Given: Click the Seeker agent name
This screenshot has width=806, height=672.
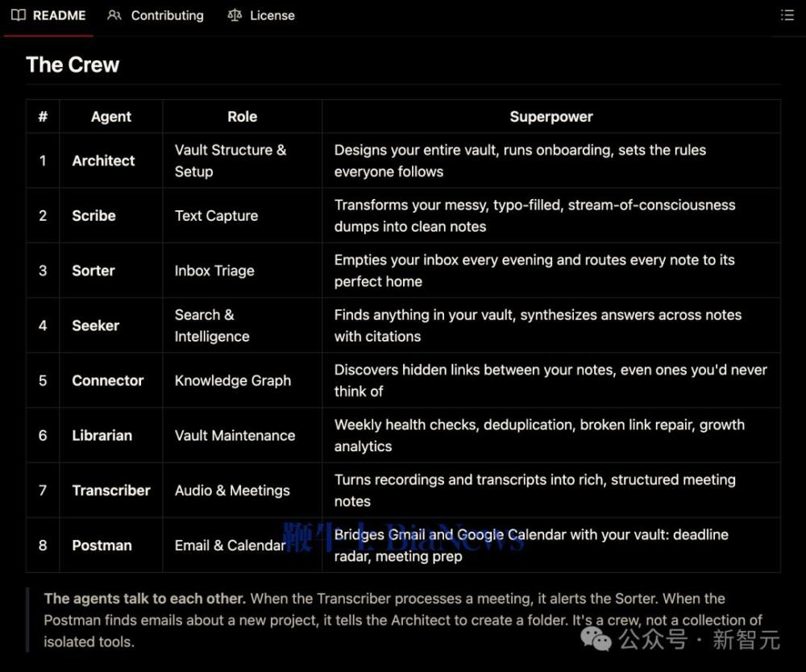Looking at the screenshot, I should pyautogui.click(x=95, y=326).
